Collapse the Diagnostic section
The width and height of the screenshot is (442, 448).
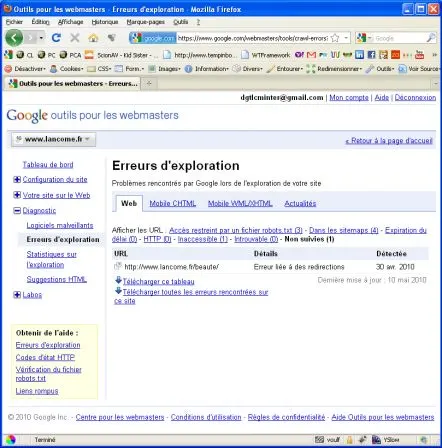click(17, 210)
